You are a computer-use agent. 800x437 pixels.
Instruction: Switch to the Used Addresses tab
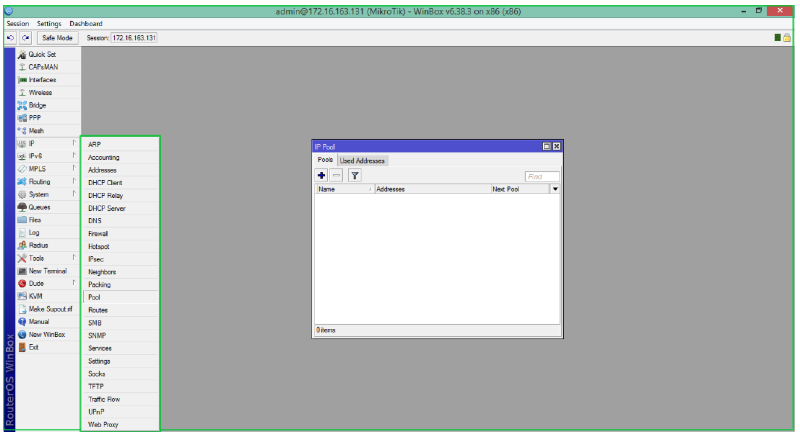pos(362,161)
